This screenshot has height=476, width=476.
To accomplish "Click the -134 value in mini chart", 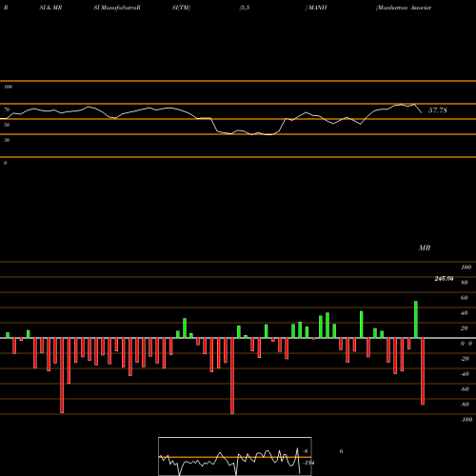I will (308, 463).
